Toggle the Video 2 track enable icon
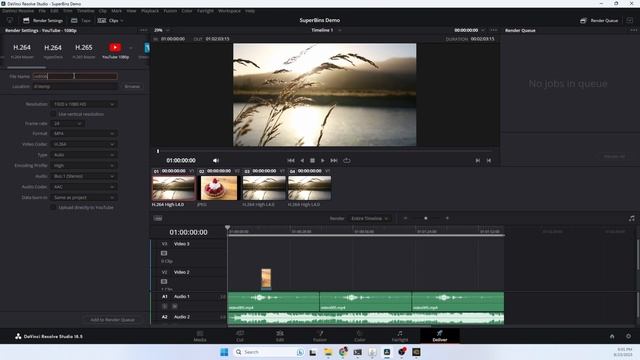The height and width of the screenshot is (360, 640). click(164, 282)
